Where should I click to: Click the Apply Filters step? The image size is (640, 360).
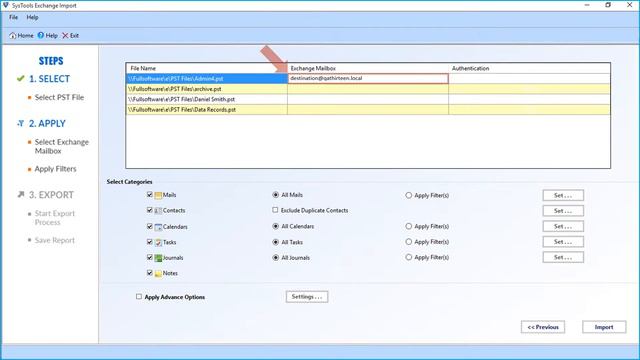click(x=56, y=169)
